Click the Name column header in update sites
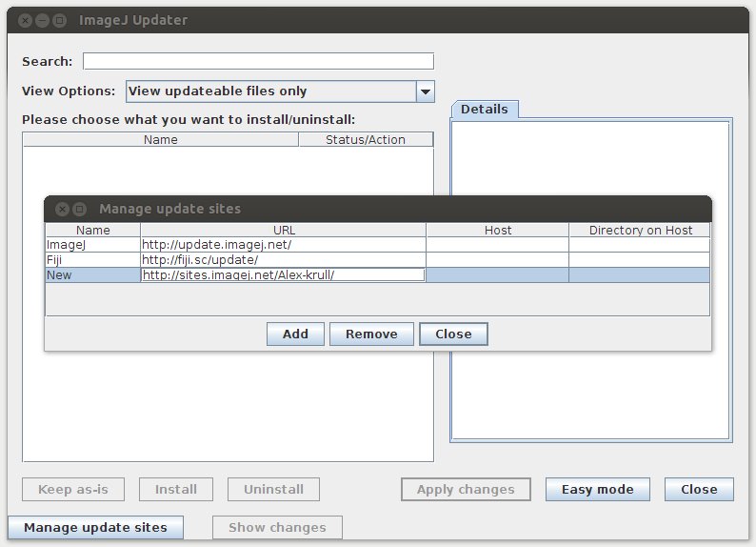The width and height of the screenshot is (756, 547). coord(92,230)
